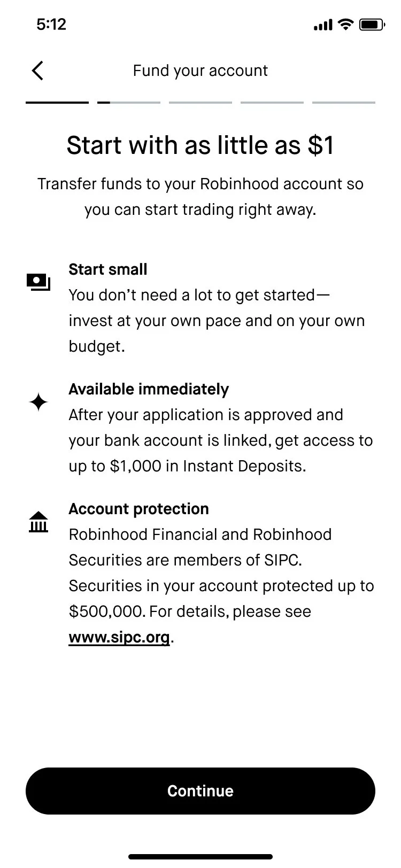Select the third progress bar segment

[200, 102]
